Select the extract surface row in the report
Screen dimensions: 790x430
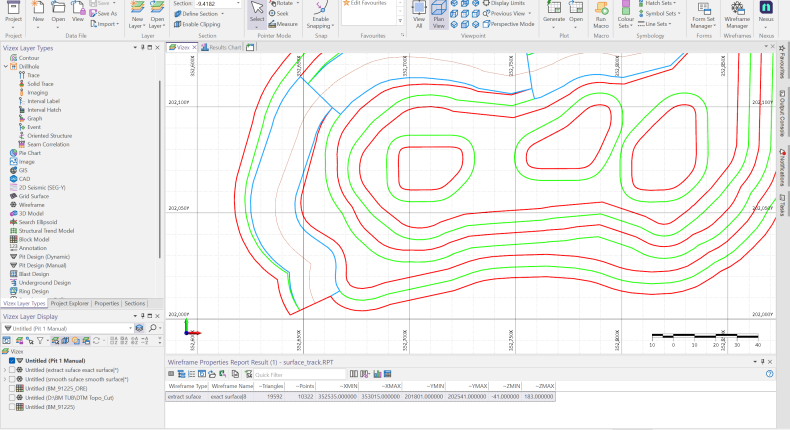tap(361, 397)
